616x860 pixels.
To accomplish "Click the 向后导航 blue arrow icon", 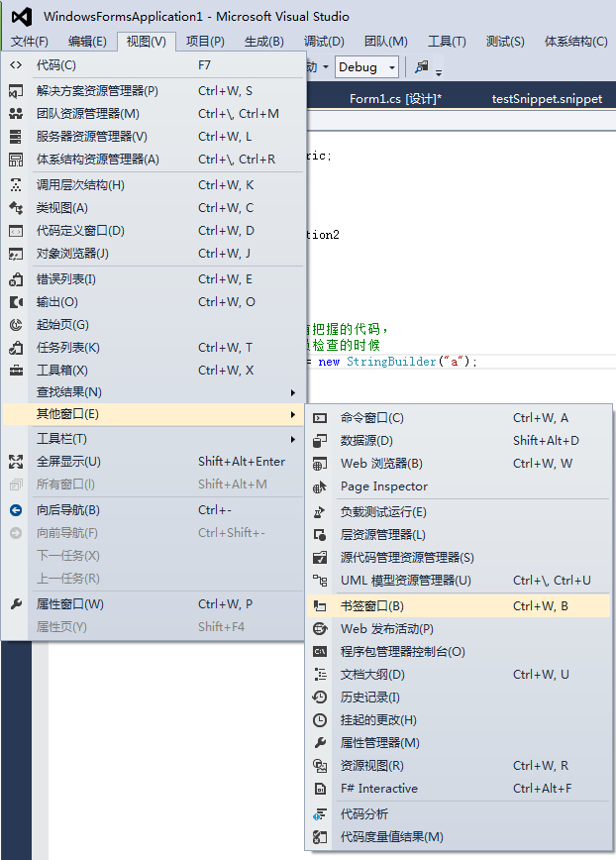I will coord(16,510).
